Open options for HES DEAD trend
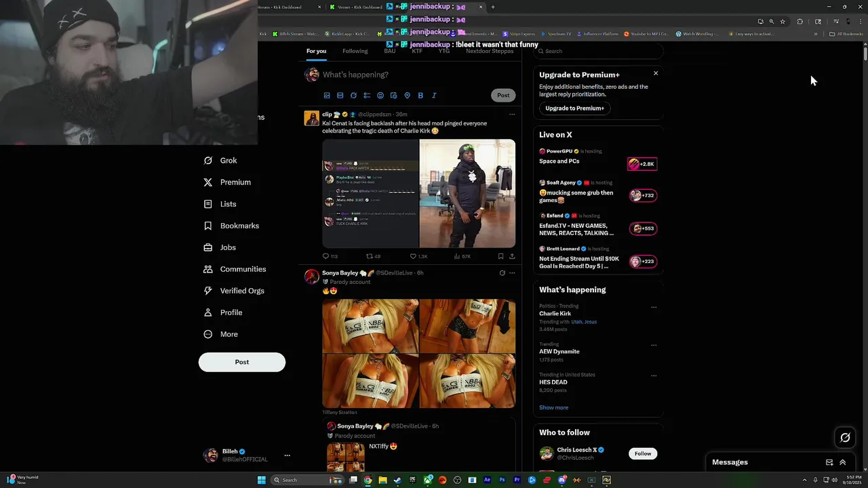Viewport: 868px width, 488px height. point(654,375)
